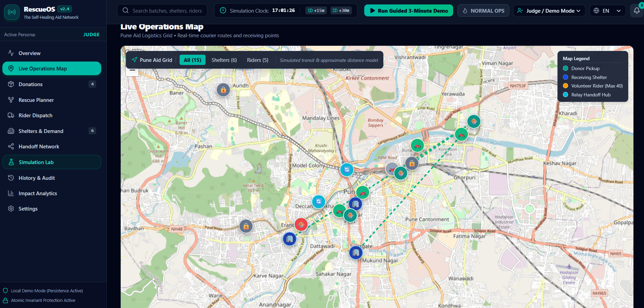Open the notifications bell icon
The width and height of the screenshot is (644, 308).
point(636,11)
